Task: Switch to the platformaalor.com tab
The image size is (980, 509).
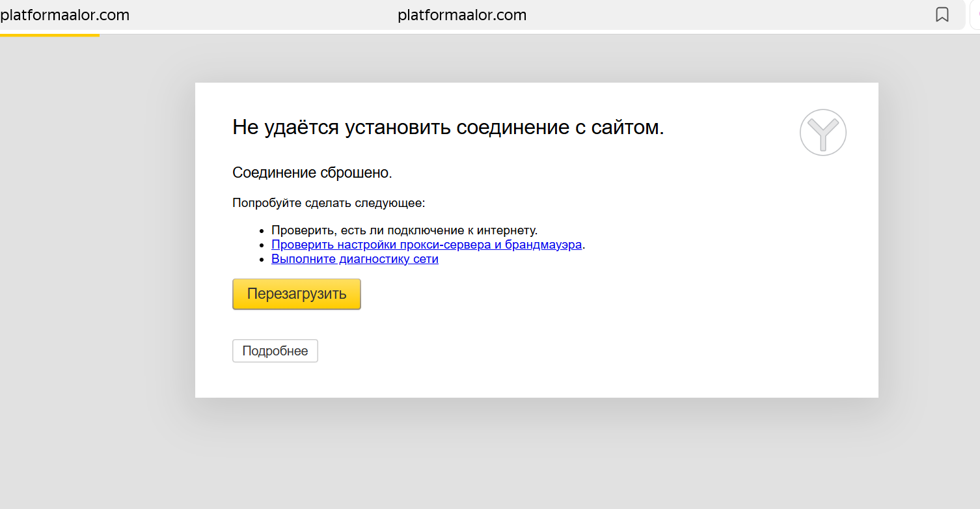Action: click(65, 14)
